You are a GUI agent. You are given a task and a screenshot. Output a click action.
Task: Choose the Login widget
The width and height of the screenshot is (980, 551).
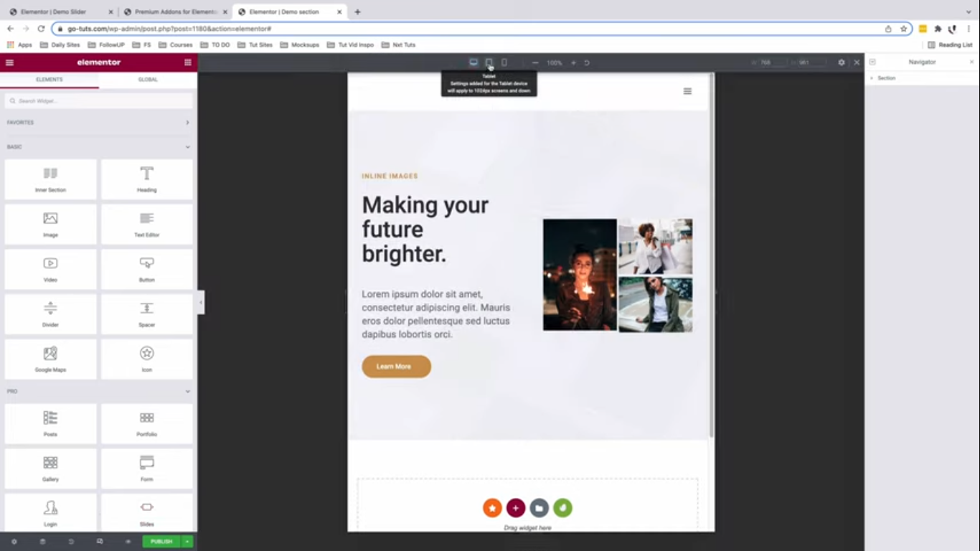50,513
